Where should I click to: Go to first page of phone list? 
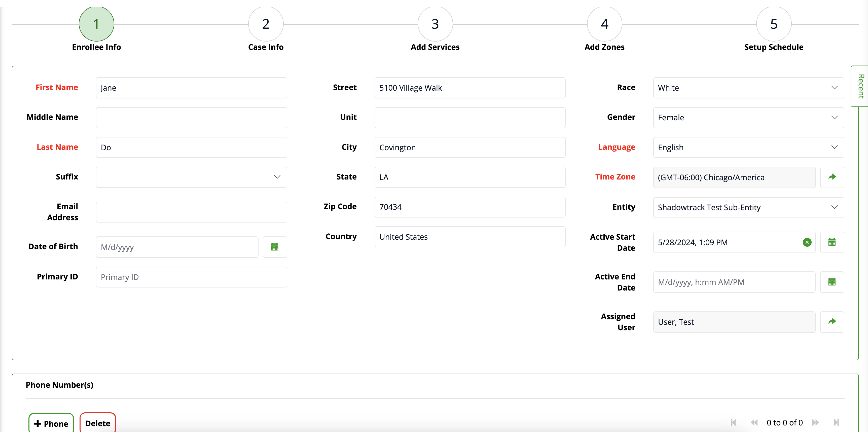point(734,423)
